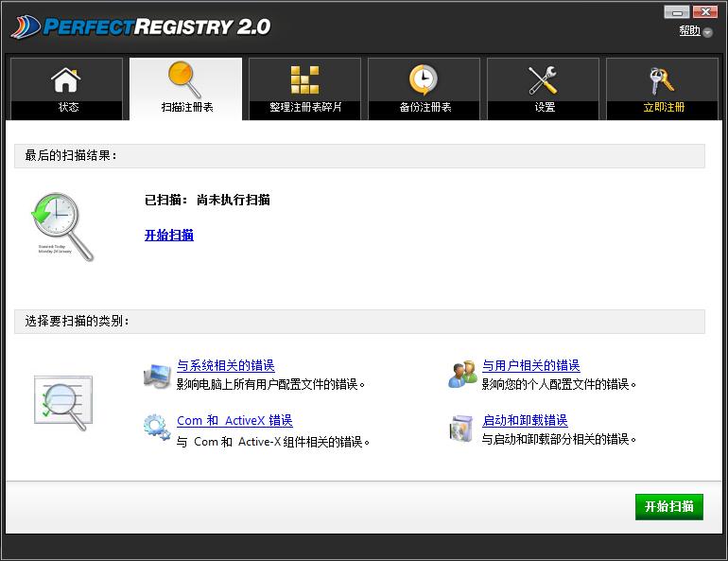This screenshot has height=561, width=728.
Task: Click the keys icon for 立即注册
Action: click(662, 79)
